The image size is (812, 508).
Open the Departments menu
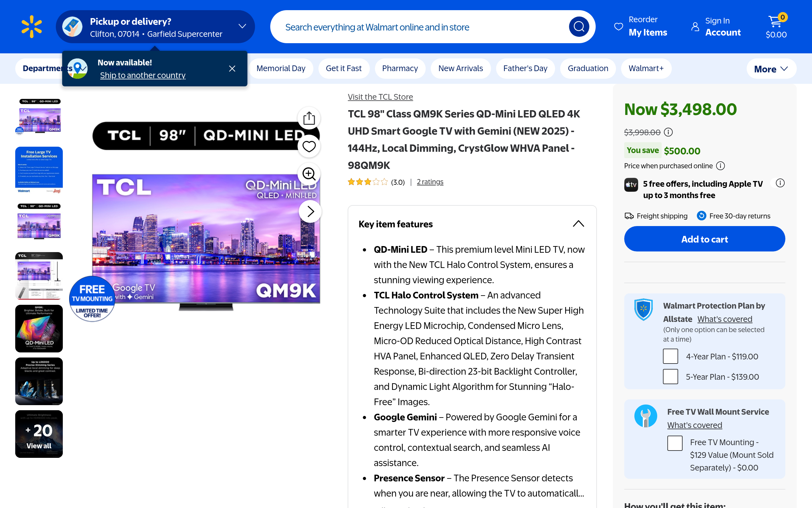[39, 69]
